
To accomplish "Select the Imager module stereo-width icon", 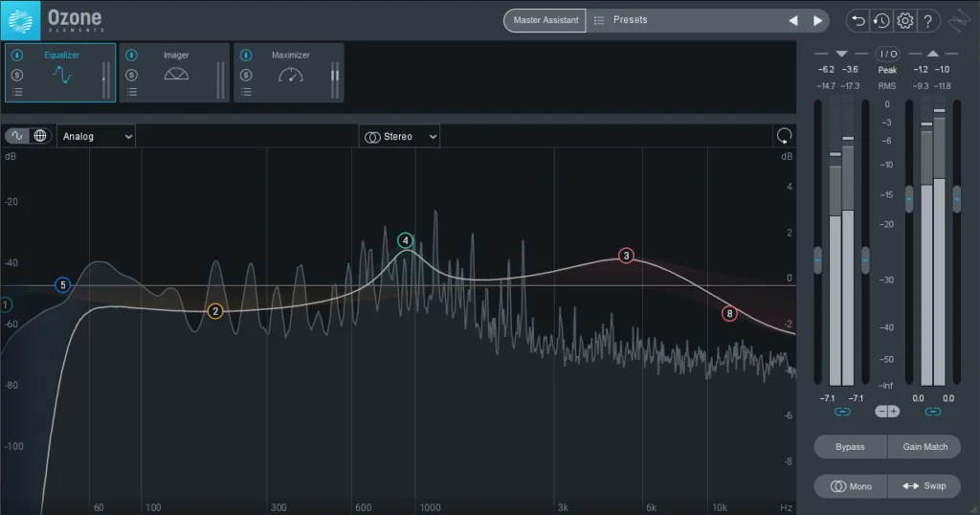I will click(x=176, y=75).
